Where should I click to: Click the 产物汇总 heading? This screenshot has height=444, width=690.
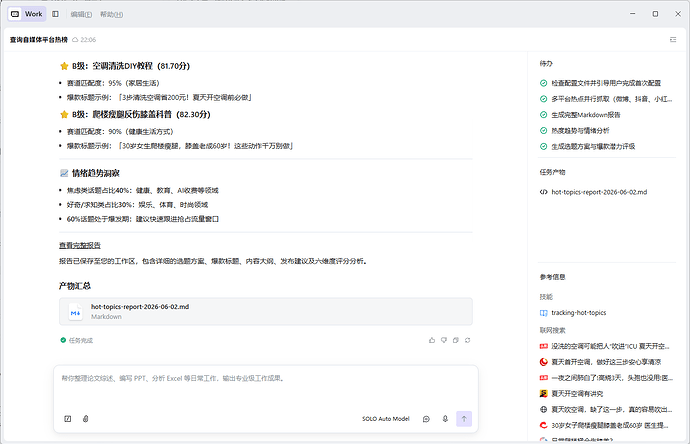pos(75,286)
